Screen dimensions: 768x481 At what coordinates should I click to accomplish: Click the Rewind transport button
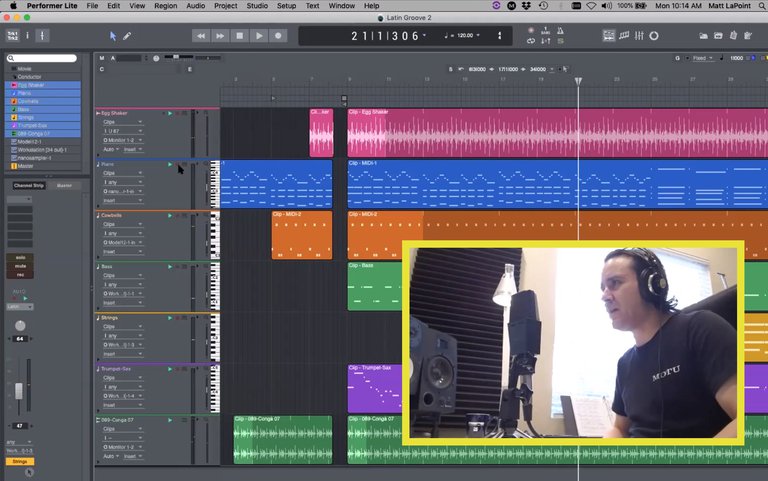pos(201,36)
